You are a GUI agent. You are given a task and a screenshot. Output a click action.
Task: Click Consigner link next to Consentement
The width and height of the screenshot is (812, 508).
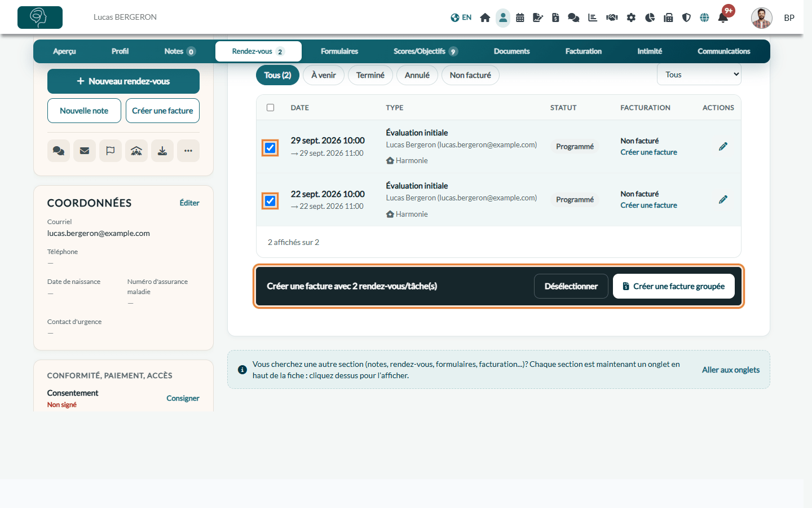pos(183,398)
